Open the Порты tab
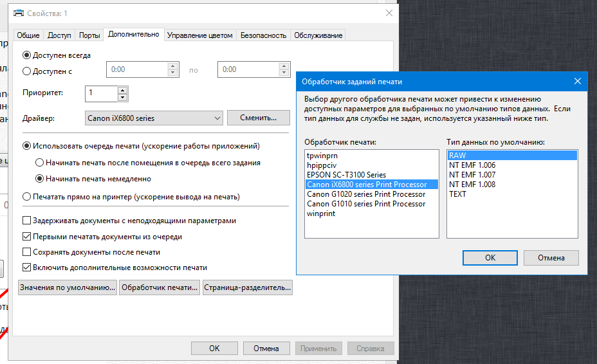Viewport: 597px width, 364px height. pos(89,35)
